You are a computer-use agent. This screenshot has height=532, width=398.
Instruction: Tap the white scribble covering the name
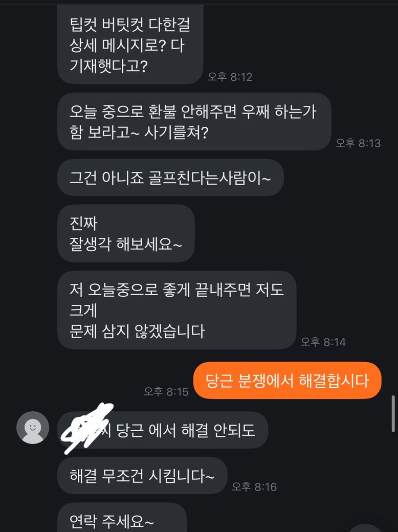click(87, 428)
